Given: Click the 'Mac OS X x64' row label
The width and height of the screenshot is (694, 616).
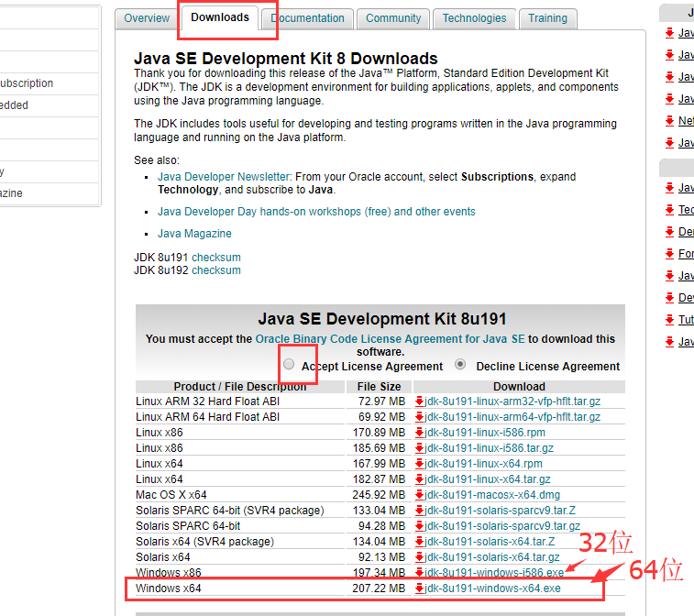Looking at the screenshot, I should [171, 495].
